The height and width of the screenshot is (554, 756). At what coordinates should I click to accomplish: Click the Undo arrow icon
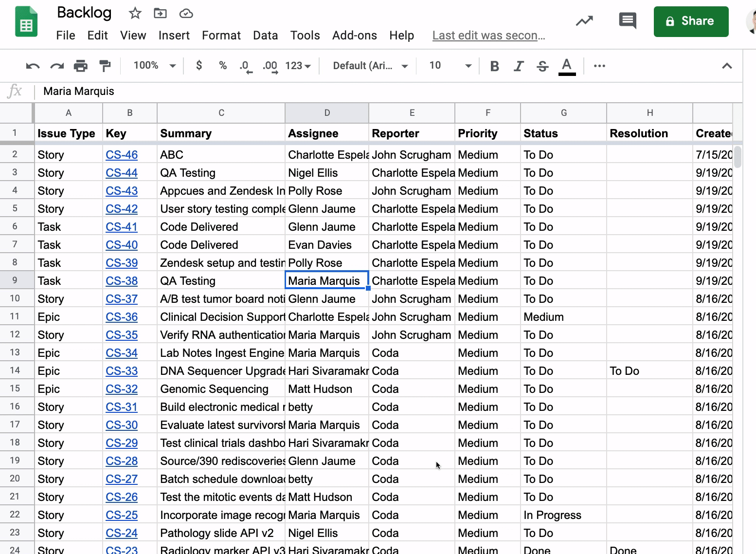pos(33,66)
